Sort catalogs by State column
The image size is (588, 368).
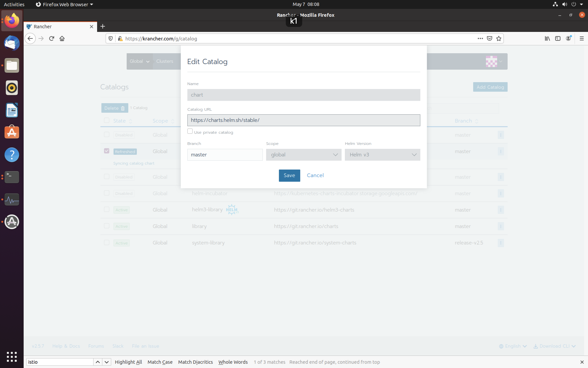click(122, 121)
